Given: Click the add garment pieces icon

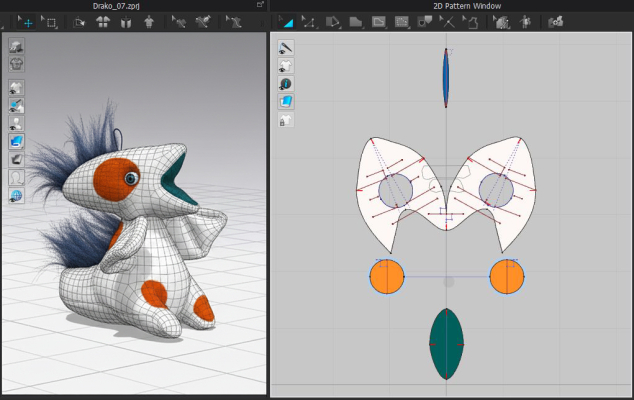Looking at the screenshot, I should [556, 22].
